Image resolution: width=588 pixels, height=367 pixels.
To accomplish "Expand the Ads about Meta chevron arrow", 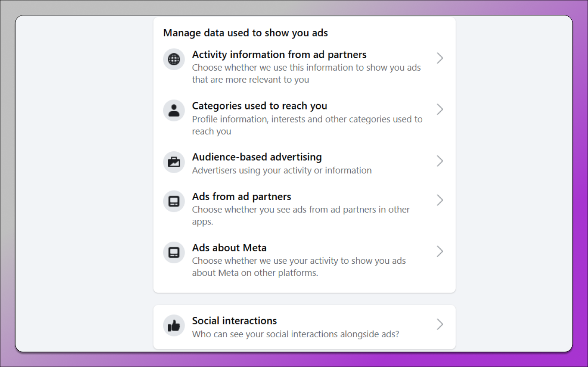I will [440, 251].
